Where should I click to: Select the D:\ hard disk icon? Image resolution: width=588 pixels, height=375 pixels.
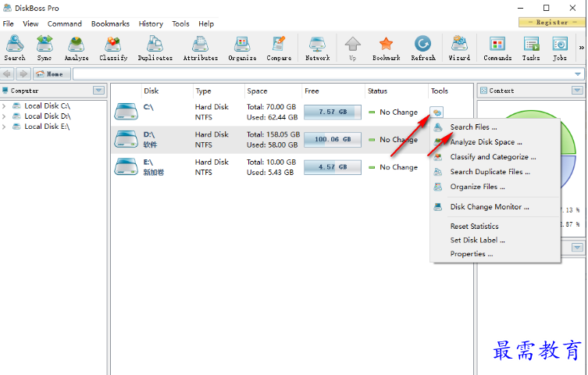click(x=126, y=139)
